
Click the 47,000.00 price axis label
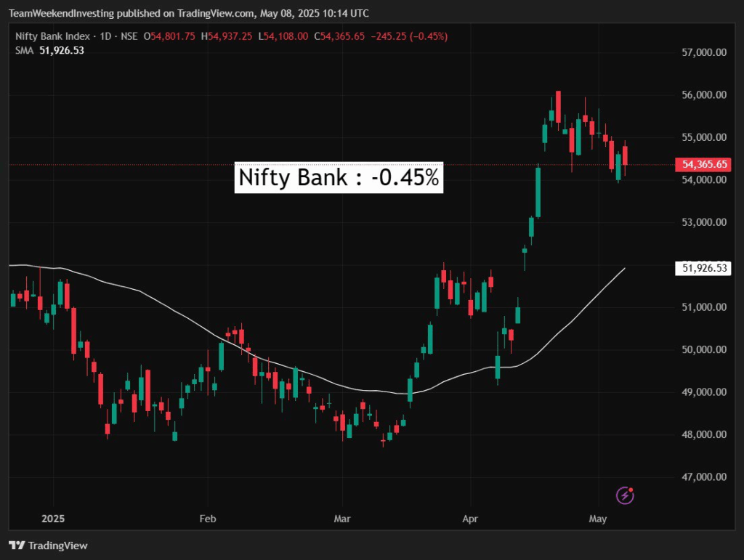coord(704,477)
